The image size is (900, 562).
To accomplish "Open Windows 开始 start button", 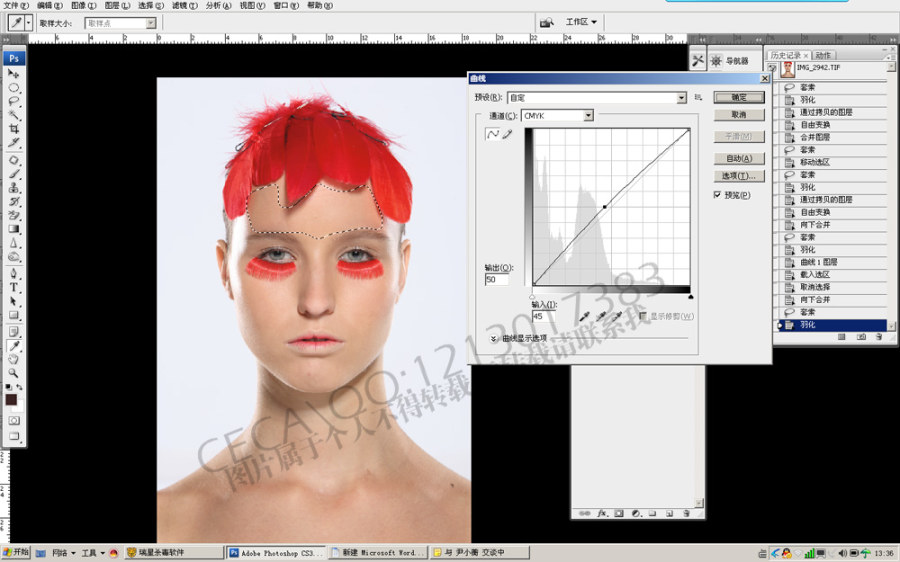I will click(15, 552).
